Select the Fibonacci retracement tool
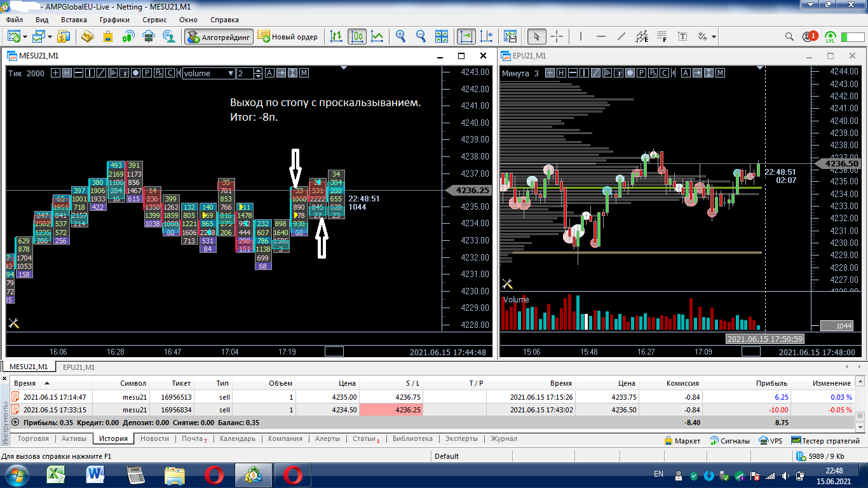 [662, 36]
